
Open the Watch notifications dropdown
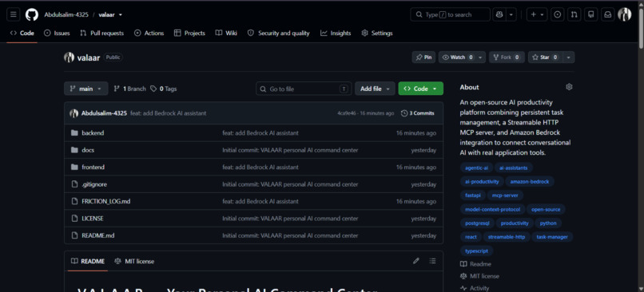462,57
